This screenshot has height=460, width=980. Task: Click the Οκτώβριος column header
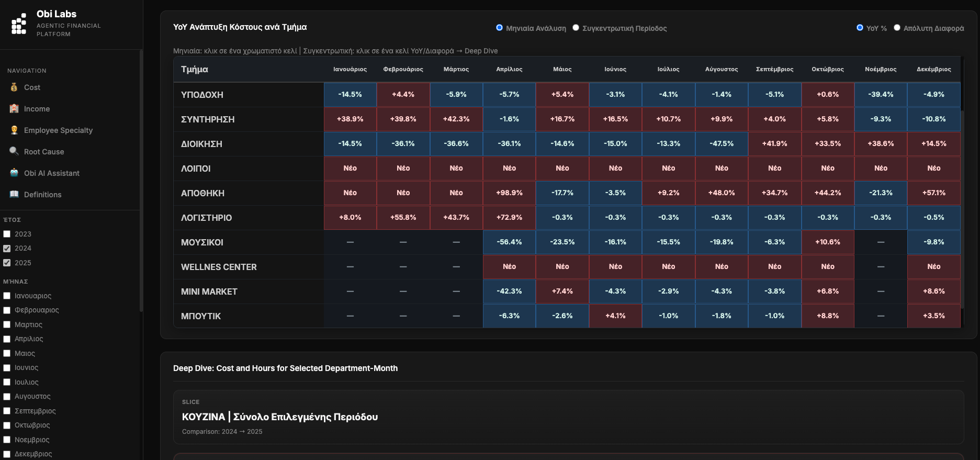[x=828, y=69]
